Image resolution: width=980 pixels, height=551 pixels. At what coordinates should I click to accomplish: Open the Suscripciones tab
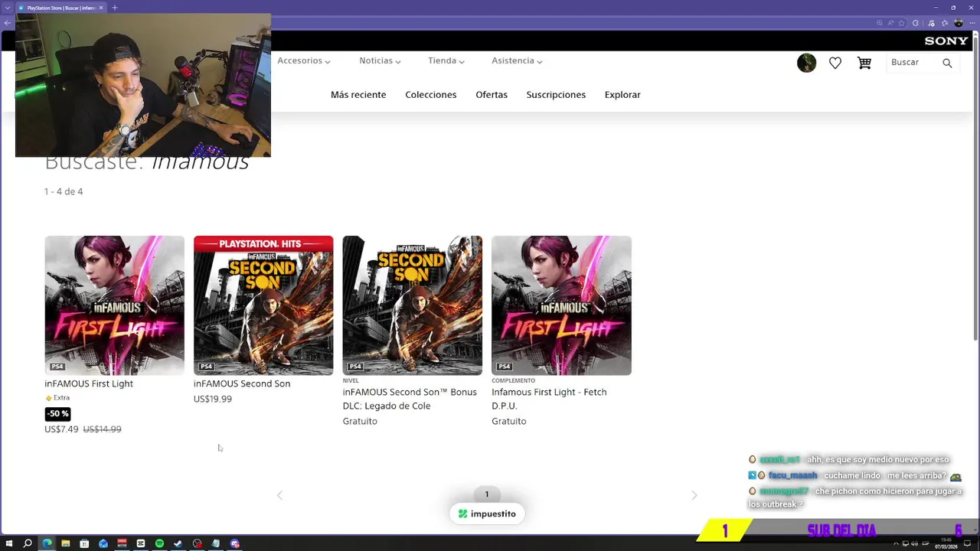pyautogui.click(x=556, y=95)
